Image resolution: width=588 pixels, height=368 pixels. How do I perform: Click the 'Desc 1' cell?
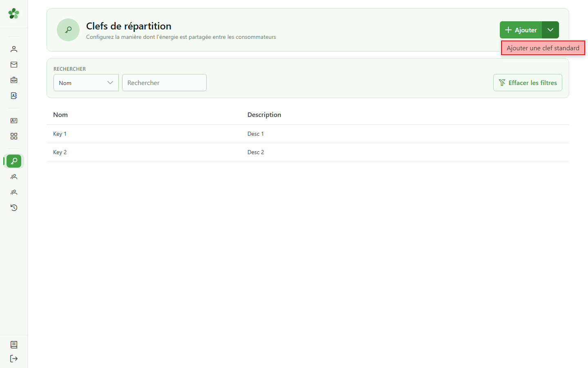tap(256, 134)
